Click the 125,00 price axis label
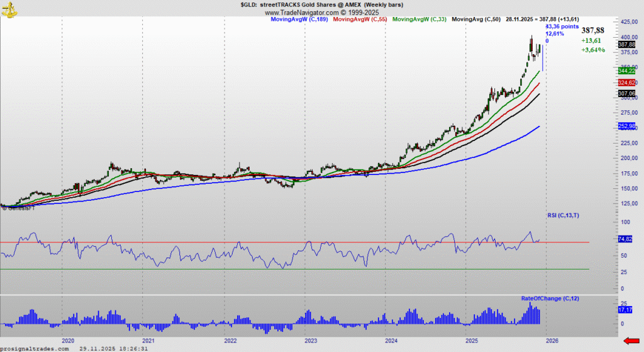 [x=630, y=203]
